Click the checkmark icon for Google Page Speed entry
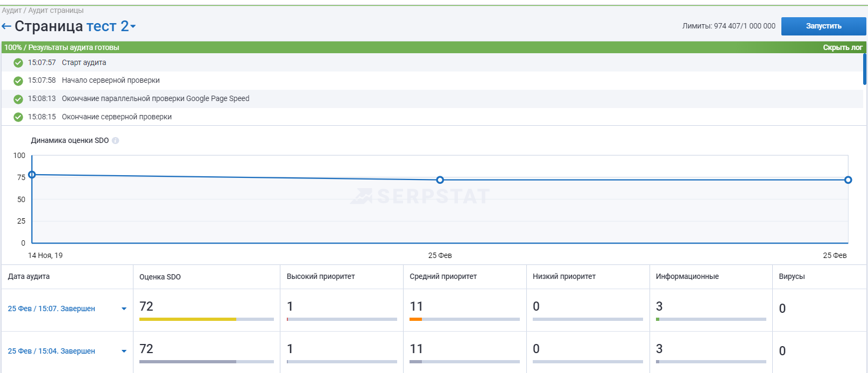 coord(18,99)
